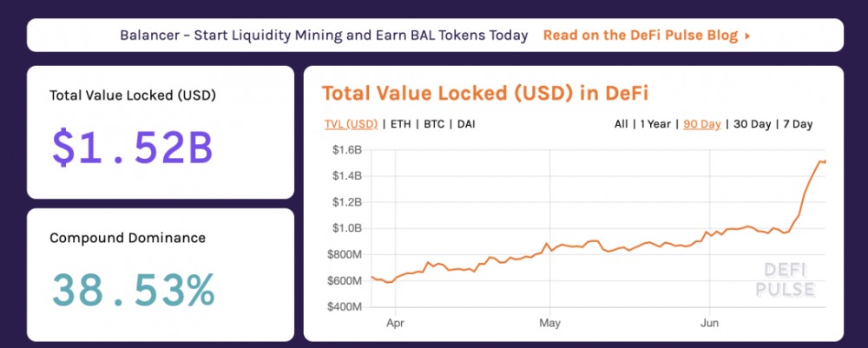Screen dimensions: 868x348
Task: Switch chart to BTC denomination
Action: 435,124
